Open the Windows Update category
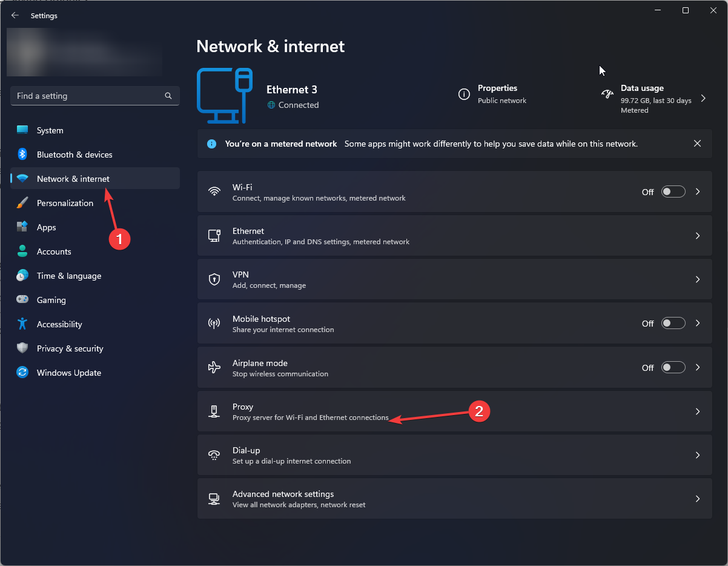 95,373
